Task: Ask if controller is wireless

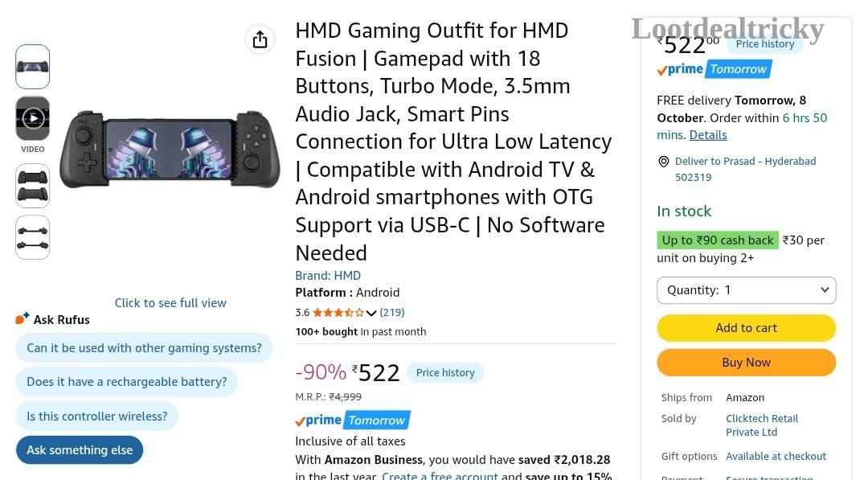Action: click(97, 416)
